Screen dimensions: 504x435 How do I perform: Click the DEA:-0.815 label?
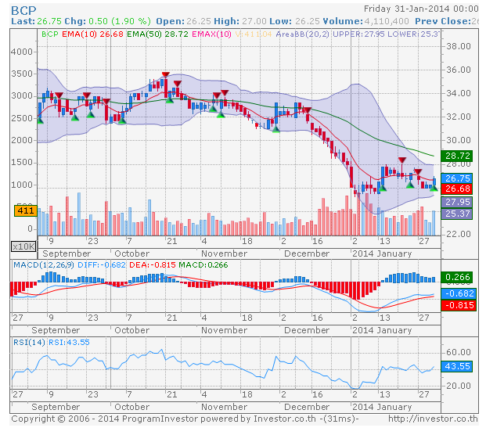click(153, 265)
